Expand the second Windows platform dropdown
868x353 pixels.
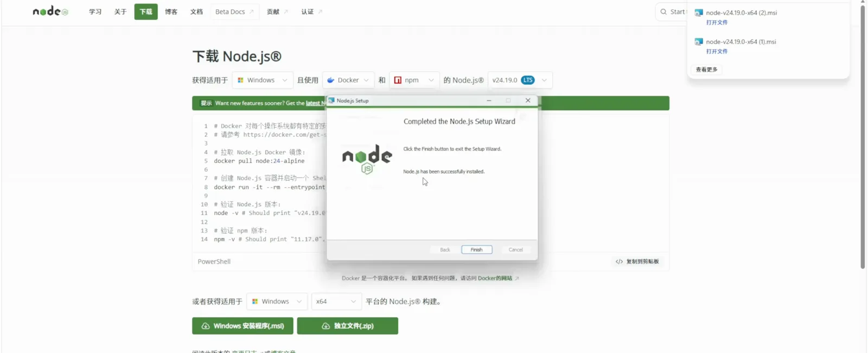point(277,301)
